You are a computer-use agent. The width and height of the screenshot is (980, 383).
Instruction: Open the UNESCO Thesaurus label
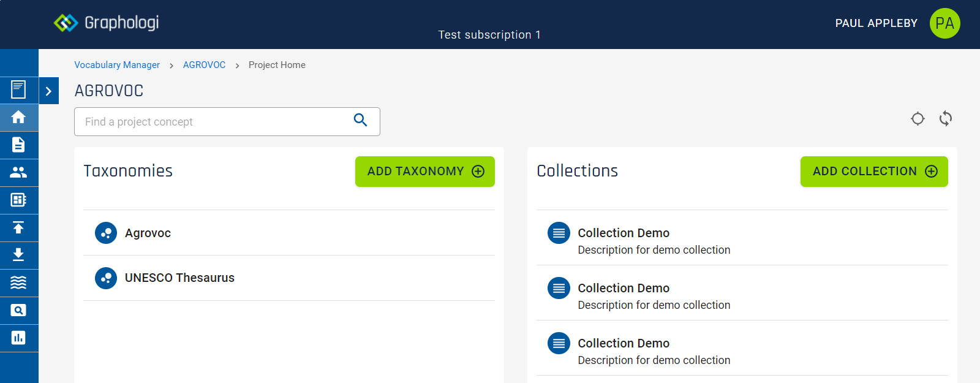(179, 278)
